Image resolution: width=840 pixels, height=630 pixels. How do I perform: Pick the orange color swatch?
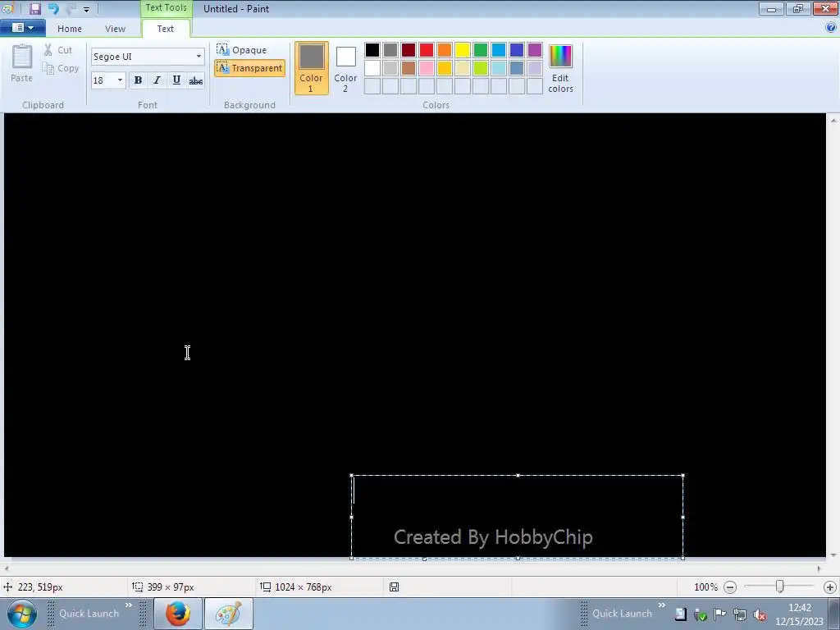(x=444, y=50)
